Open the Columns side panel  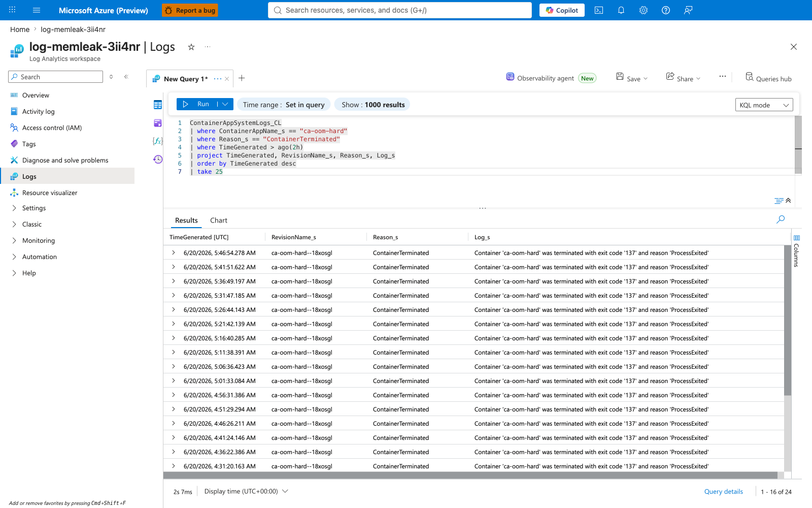796,251
